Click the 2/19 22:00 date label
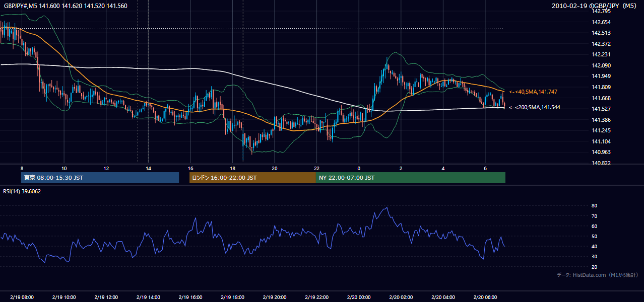The height and width of the screenshot is (302, 644). pos(316,297)
